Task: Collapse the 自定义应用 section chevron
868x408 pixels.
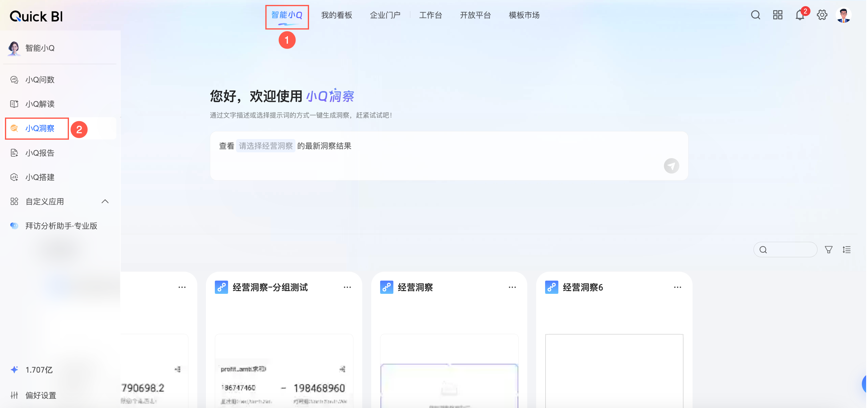Action: (x=105, y=202)
